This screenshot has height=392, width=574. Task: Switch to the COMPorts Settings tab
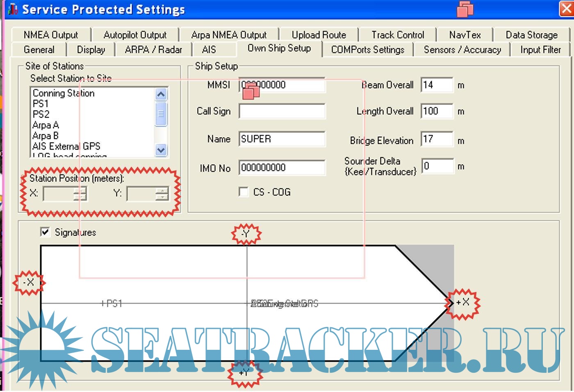[x=367, y=50]
